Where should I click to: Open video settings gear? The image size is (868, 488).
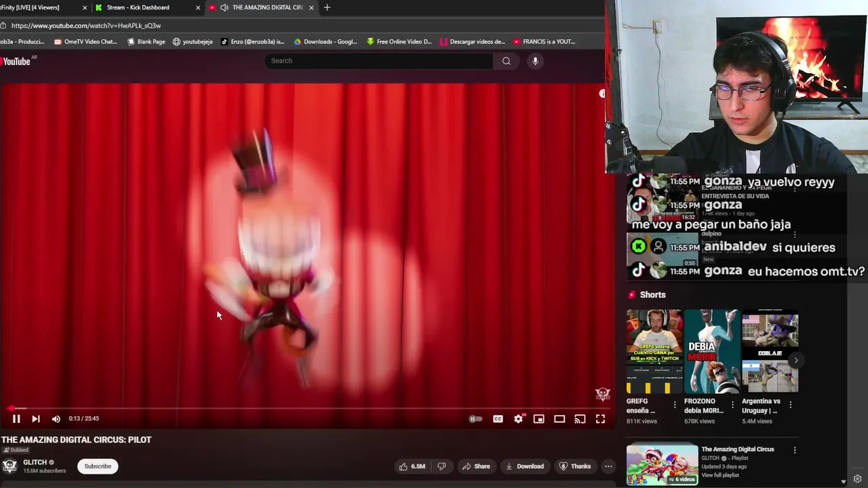(x=518, y=419)
